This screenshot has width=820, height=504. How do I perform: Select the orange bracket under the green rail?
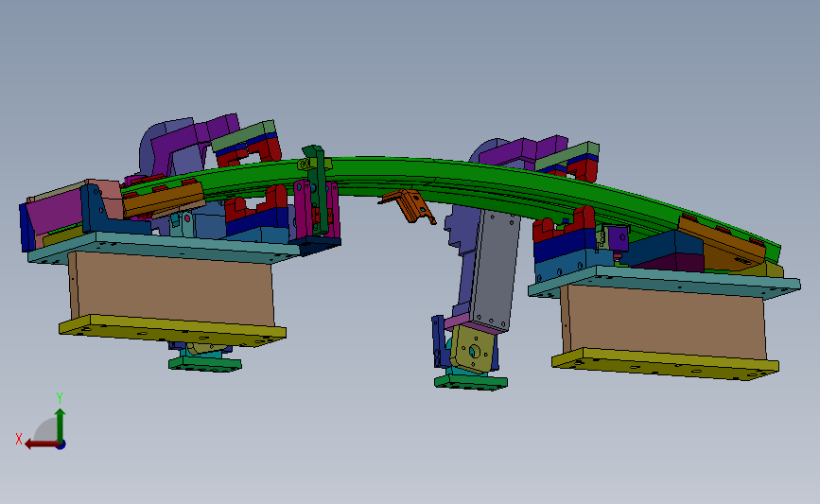coord(409,205)
